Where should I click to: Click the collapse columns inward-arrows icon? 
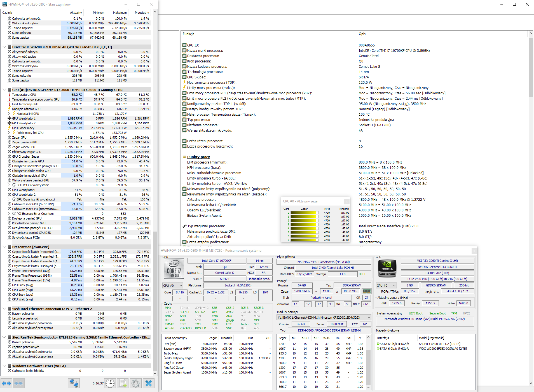click(18, 383)
